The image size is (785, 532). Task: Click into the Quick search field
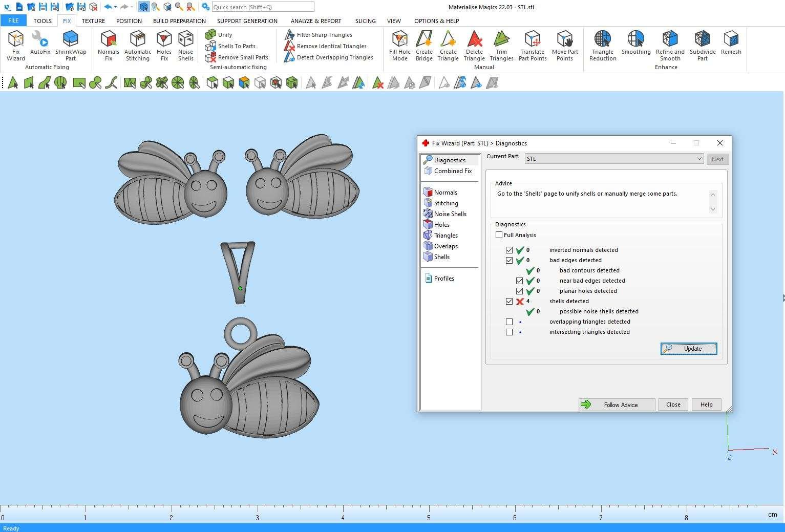tap(263, 7)
